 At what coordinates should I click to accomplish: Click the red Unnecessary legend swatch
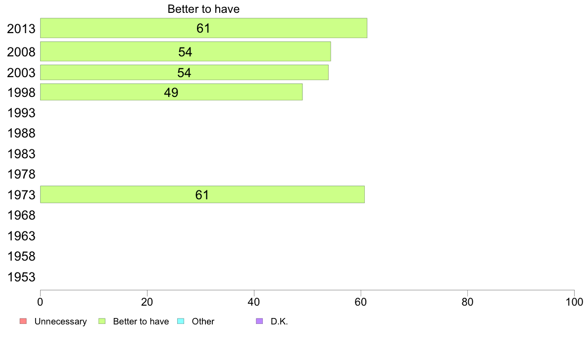(23, 321)
